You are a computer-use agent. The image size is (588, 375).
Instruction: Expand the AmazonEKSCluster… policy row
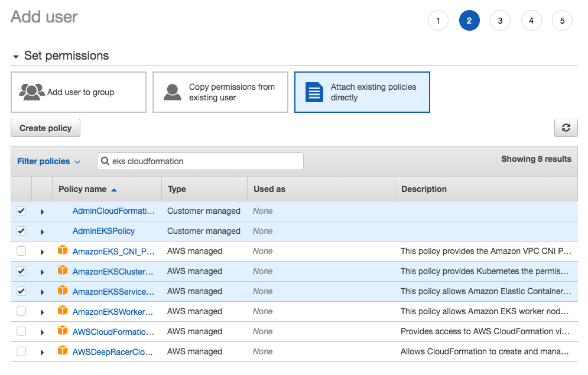click(42, 272)
